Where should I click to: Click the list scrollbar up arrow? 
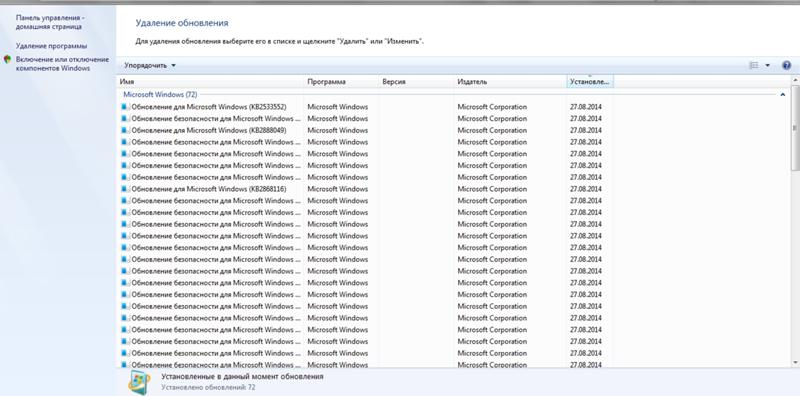coord(795,80)
